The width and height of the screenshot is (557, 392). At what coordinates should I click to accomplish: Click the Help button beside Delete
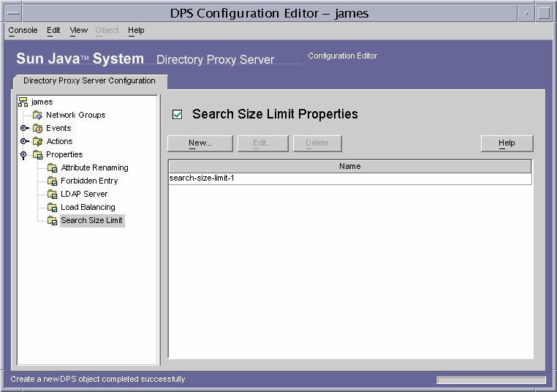tap(507, 143)
